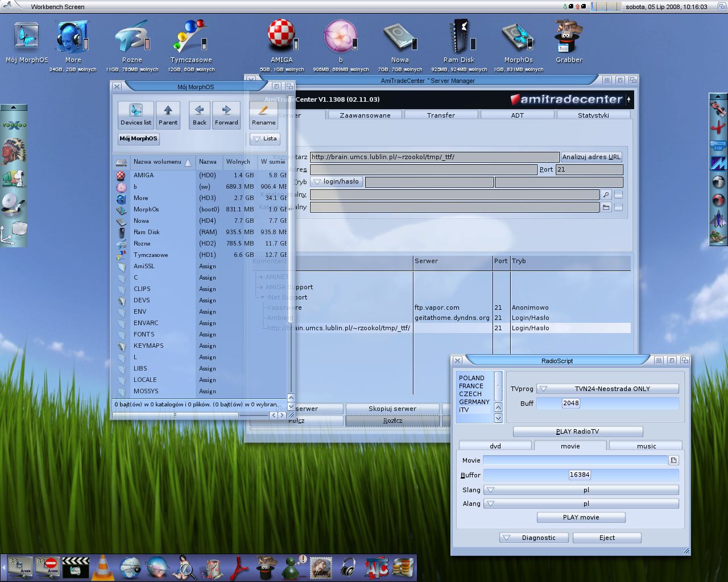Switch to the music tab in RadioScript
The height and width of the screenshot is (582, 728).
646,446
